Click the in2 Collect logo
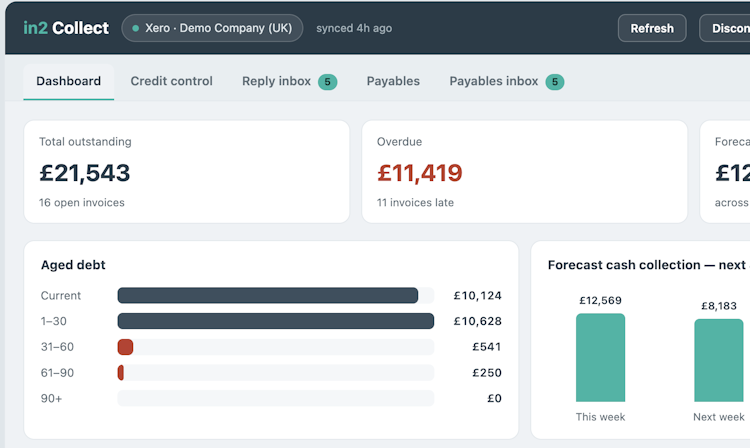Image resolution: width=750 pixels, height=448 pixels. (x=66, y=28)
